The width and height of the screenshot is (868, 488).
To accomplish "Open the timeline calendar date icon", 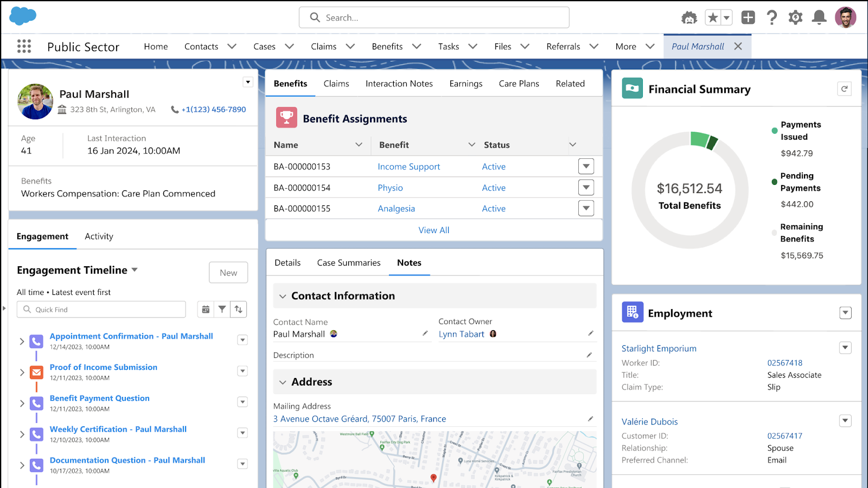I will pyautogui.click(x=206, y=310).
